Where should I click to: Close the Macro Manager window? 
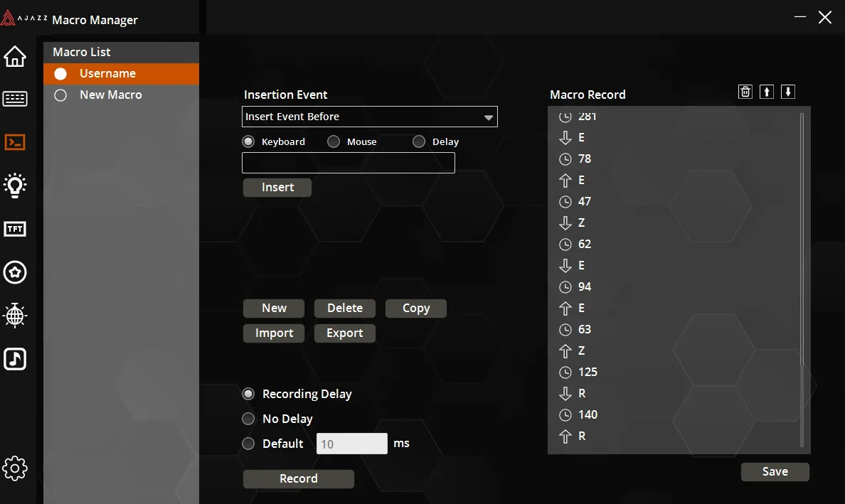click(825, 17)
